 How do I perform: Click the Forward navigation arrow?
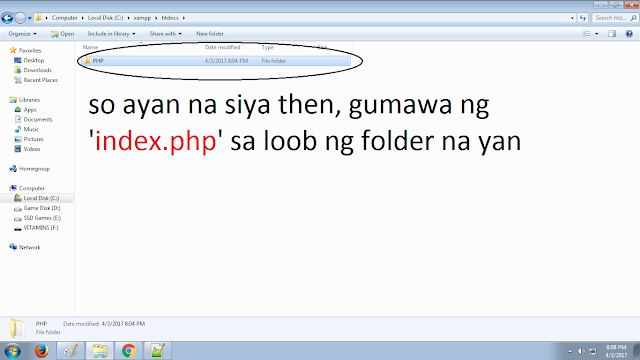pyautogui.click(x=20, y=18)
